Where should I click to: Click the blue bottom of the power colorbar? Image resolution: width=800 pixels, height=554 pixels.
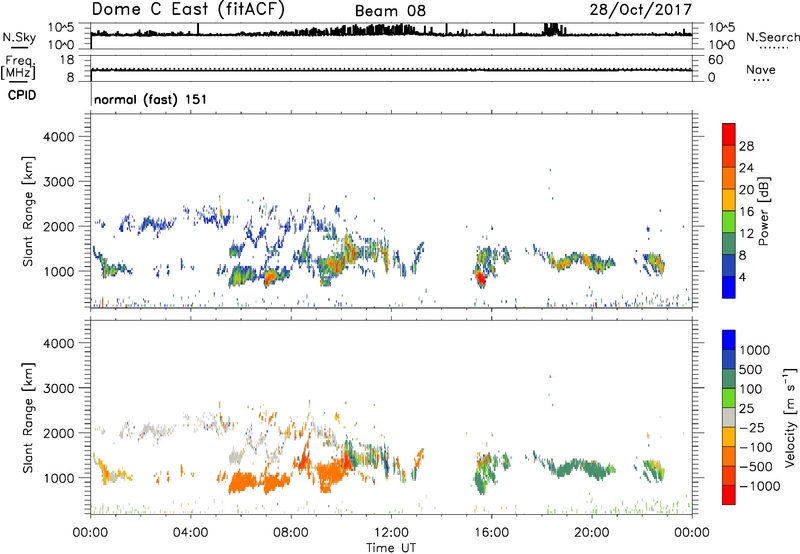tap(729, 287)
